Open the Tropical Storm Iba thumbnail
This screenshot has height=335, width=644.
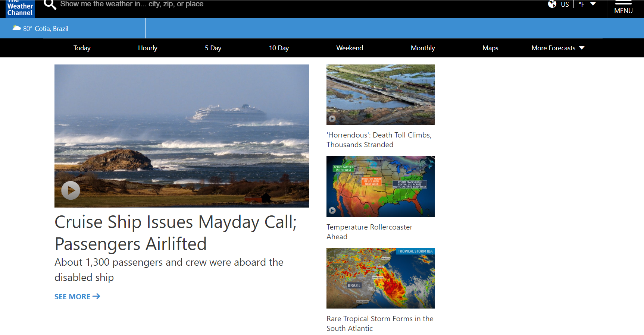tap(380, 278)
